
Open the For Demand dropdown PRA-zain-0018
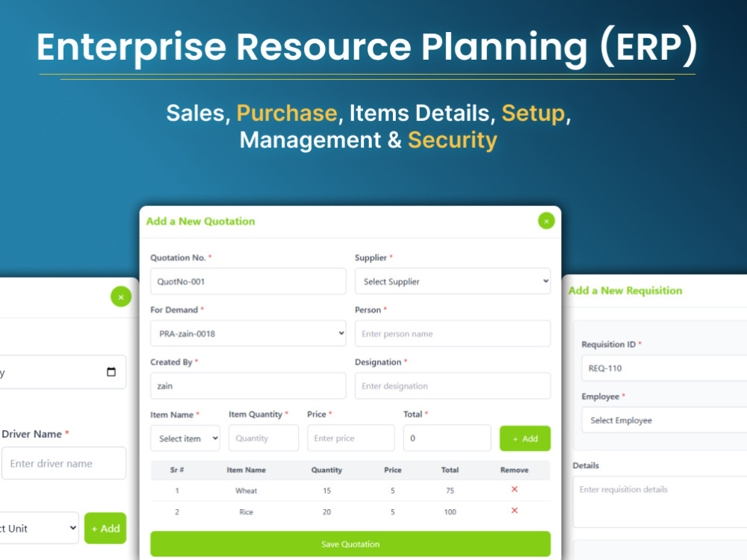(x=248, y=333)
